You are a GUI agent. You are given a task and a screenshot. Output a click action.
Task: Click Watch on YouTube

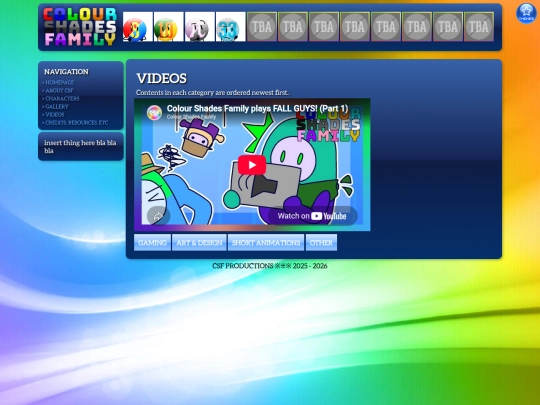[x=312, y=216]
